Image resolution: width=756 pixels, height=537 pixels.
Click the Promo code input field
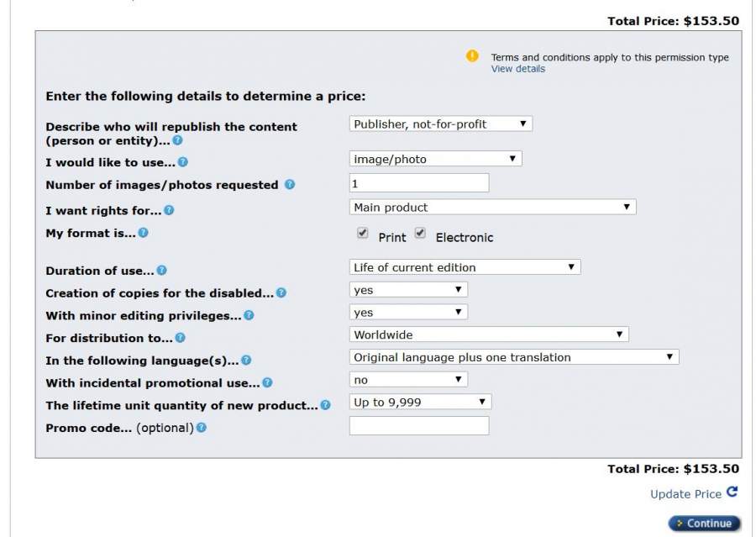(x=418, y=426)
